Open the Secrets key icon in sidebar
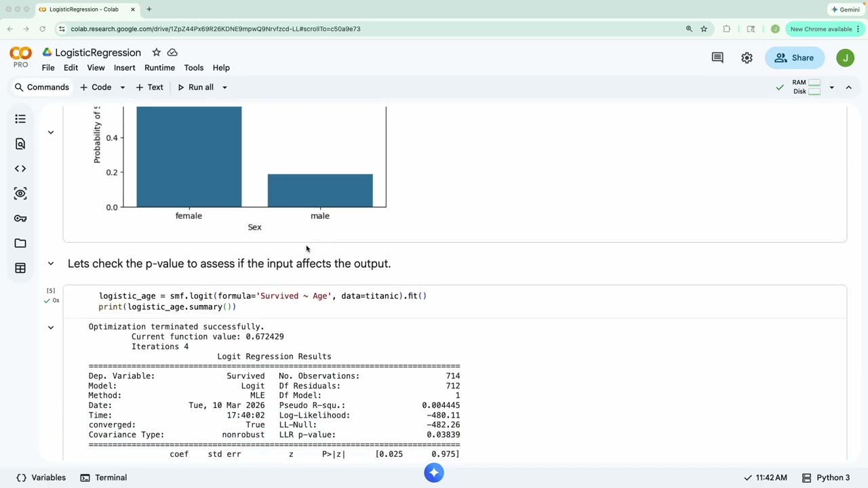 pos(20,218)
